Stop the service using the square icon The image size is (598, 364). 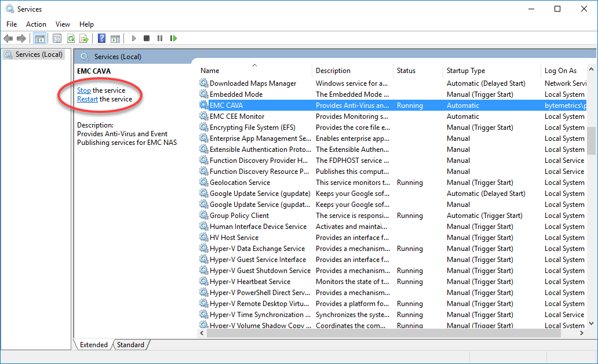[147, 38]
